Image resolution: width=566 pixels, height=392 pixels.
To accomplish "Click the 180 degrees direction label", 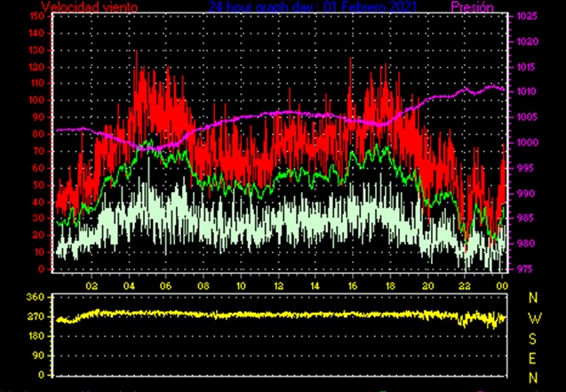I will [36, 336].
